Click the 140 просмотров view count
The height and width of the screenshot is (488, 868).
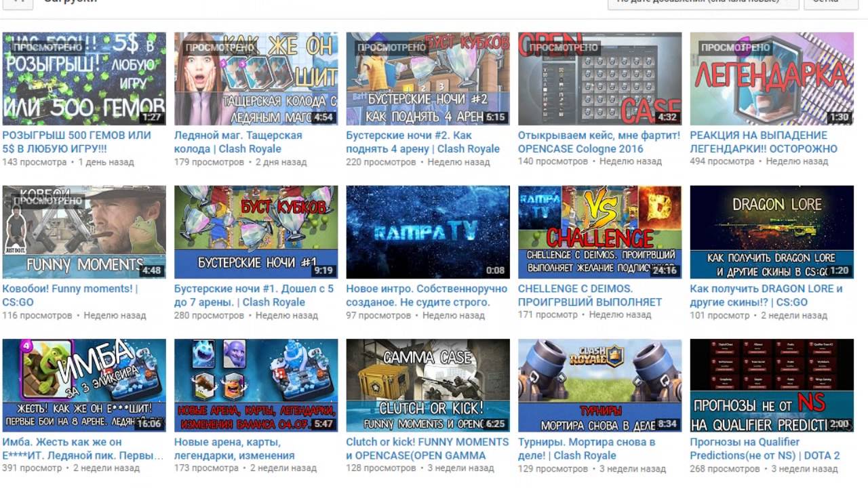(x=553, y=162)
